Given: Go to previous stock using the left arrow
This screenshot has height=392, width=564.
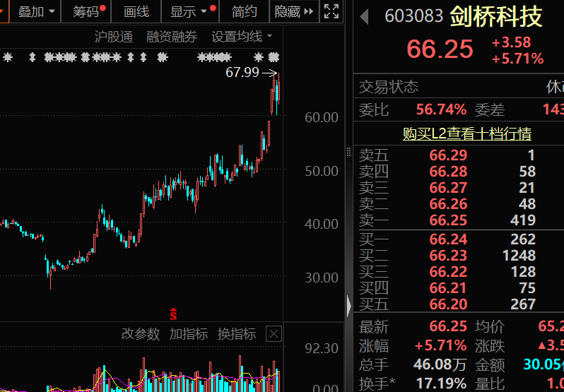Looking at the screenshot, I should coord(365,16).
